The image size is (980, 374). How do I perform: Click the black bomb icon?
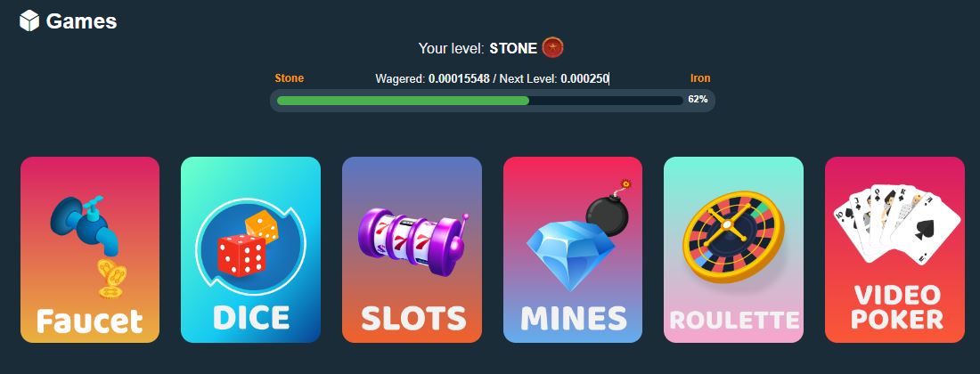point(608,209)
